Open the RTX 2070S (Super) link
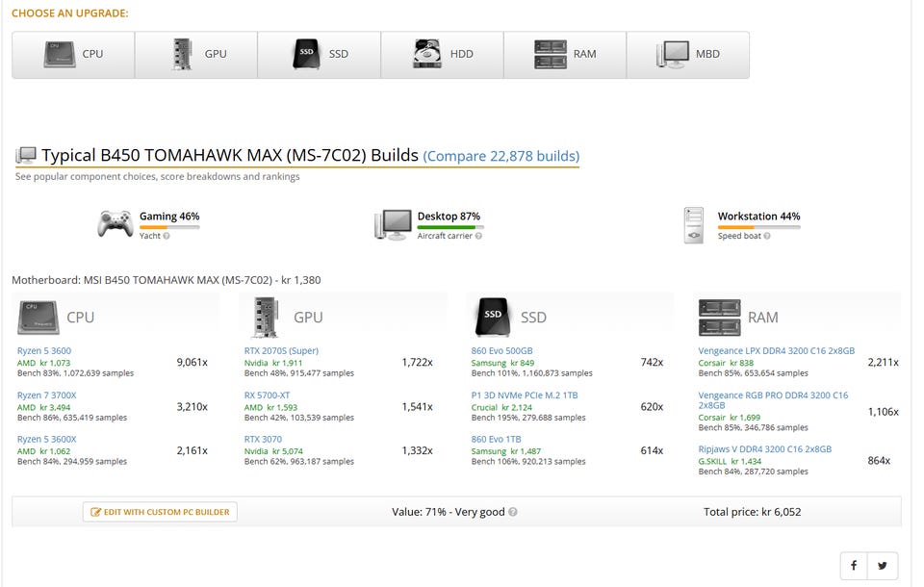Viewport: 924px width, 587px height. 281,350
